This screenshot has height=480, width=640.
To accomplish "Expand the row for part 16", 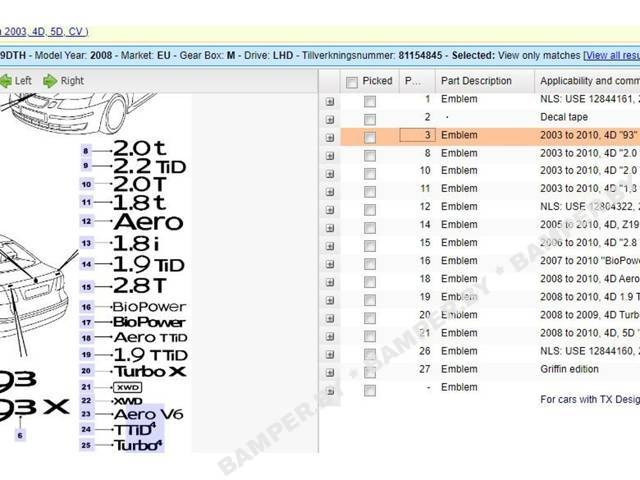I will (x=330, y=264).
